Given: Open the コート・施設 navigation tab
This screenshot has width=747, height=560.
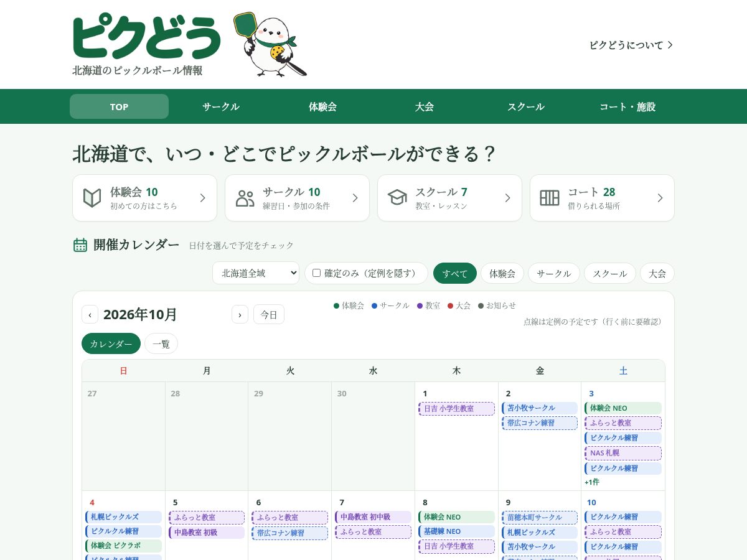Looking at the screenshot, I should (x=627, y=106).
